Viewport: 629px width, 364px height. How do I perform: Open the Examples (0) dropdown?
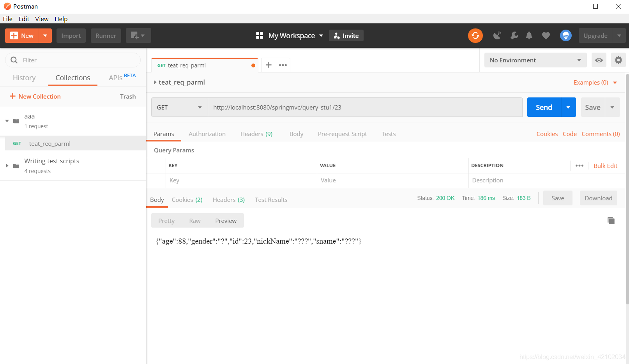coord(595,83)
